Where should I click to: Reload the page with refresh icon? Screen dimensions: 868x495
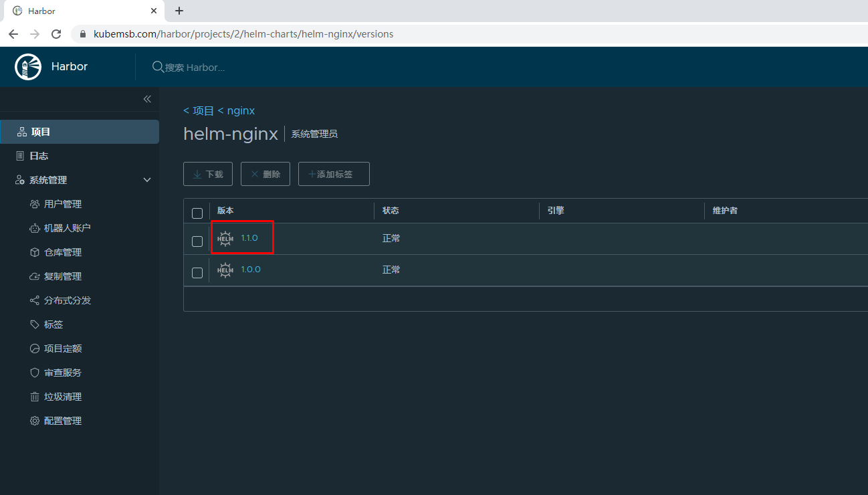(x=56, y=34)
